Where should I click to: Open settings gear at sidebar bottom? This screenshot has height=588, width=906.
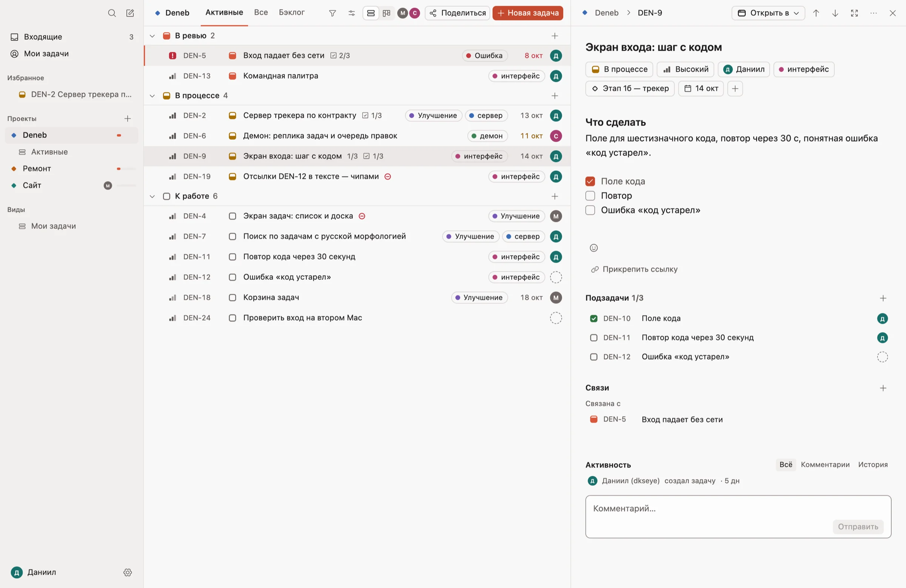(128, 573)
